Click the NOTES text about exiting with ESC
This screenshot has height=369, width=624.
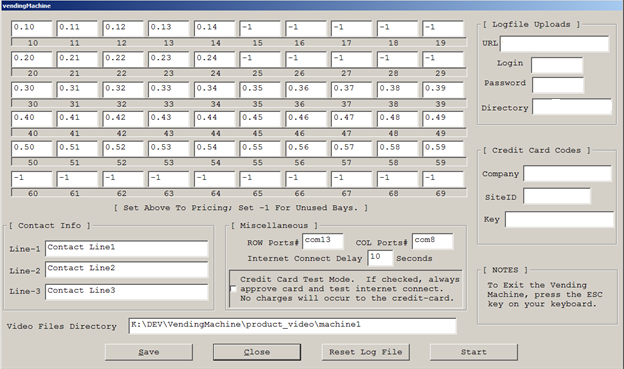pyautogui.click(x=545, y=295)
